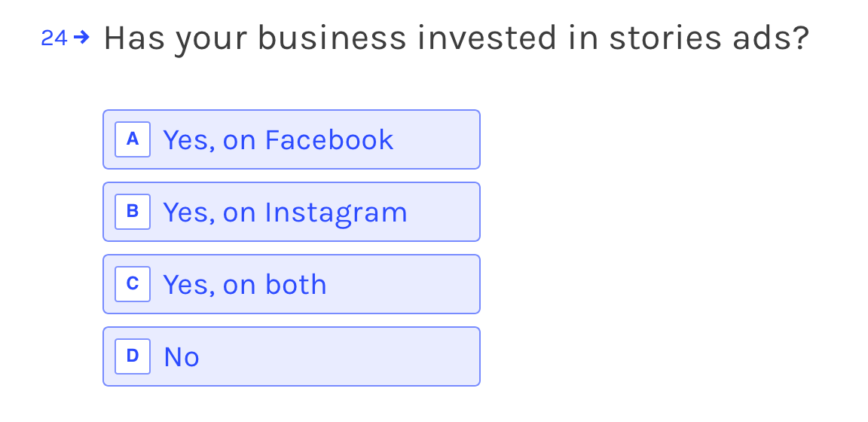
Task: Click the C key badge
Action: (x=133, y=284)
